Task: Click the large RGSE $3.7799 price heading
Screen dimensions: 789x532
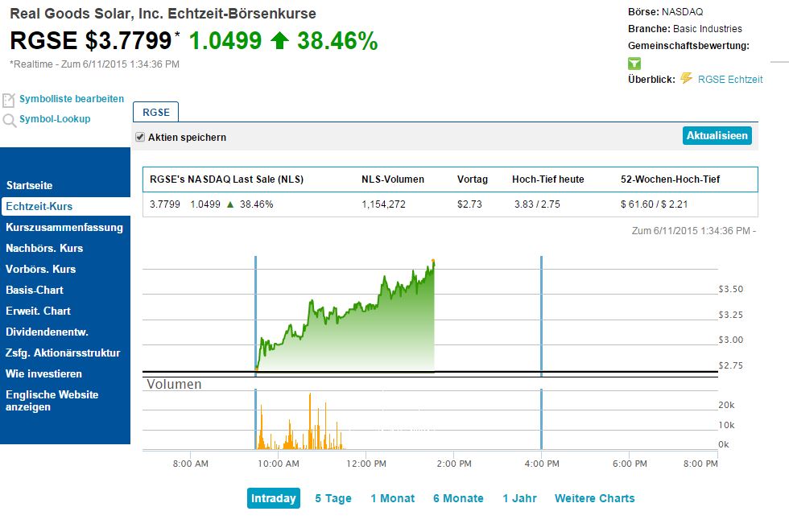Action: coord(91,40)
